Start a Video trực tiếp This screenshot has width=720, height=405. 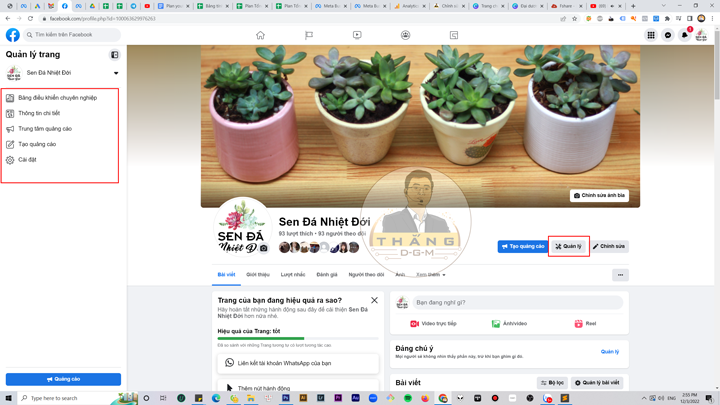[x=433, y=324]
